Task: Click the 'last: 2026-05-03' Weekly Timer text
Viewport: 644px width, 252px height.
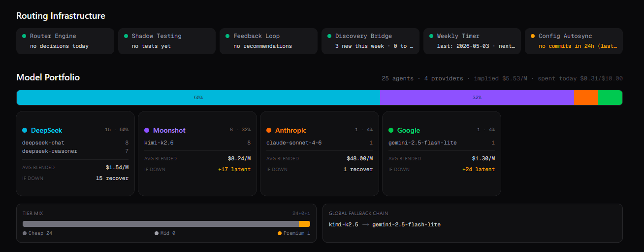Action: click(x=476, y=46)
